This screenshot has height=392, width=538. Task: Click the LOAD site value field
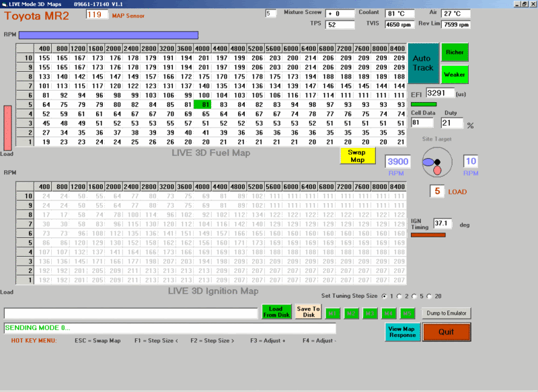coord(437,191)
